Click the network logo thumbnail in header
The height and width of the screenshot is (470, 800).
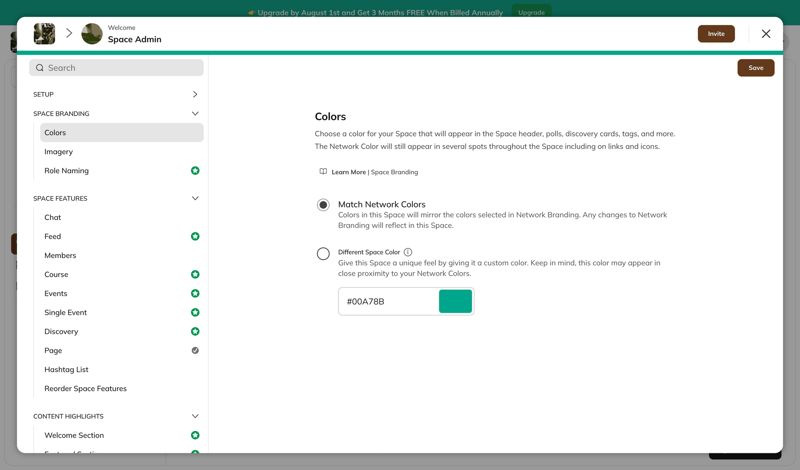44,34
